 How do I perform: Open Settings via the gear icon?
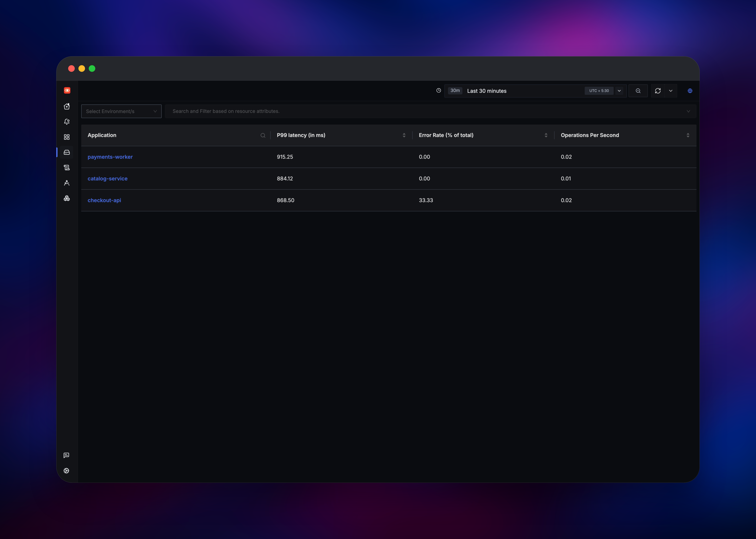click(66, 471)
